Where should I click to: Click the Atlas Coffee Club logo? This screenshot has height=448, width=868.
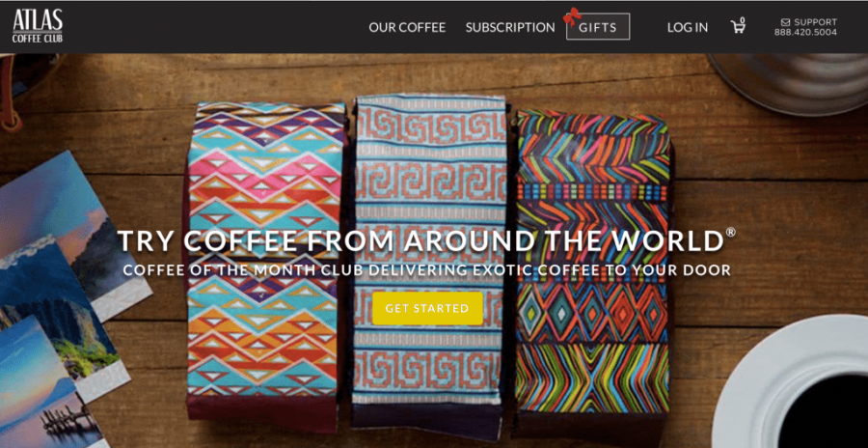38,26
